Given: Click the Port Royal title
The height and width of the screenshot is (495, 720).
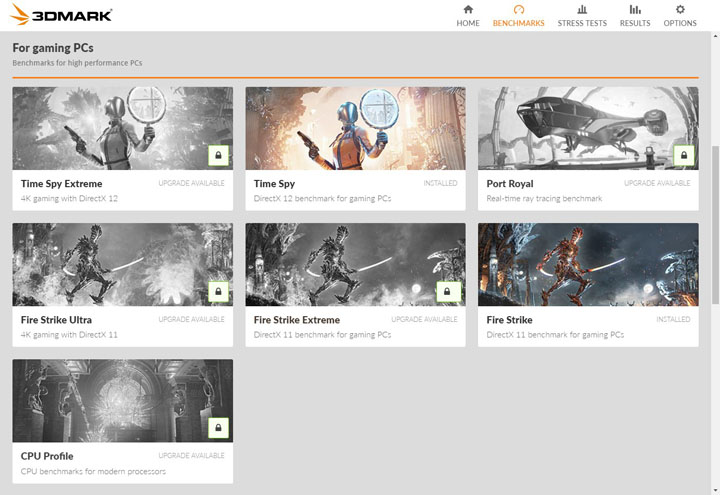Looking at the screenshot, I should click(x=510, y=184).
